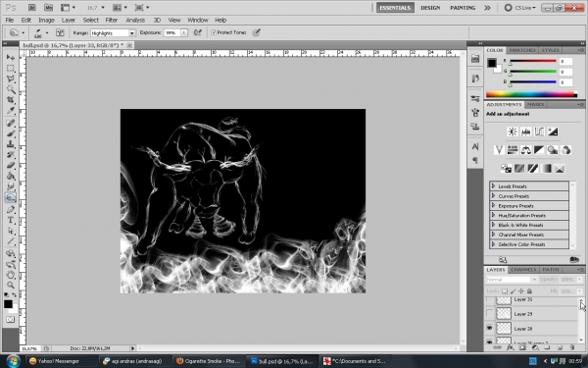Screen dimensions: 588x368
Task: Add a Brightness/Contrast adjustment
Action: pyautogui.click(x=513, y=131)
